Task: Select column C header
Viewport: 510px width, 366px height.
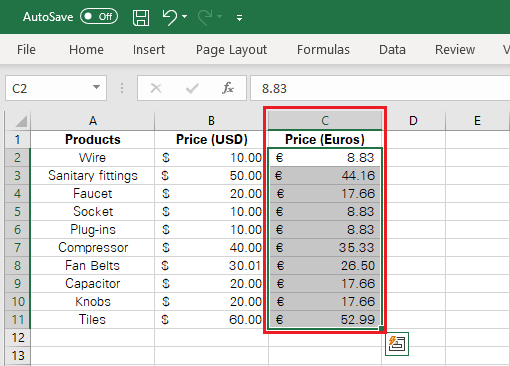Action: tap(325, 120)
